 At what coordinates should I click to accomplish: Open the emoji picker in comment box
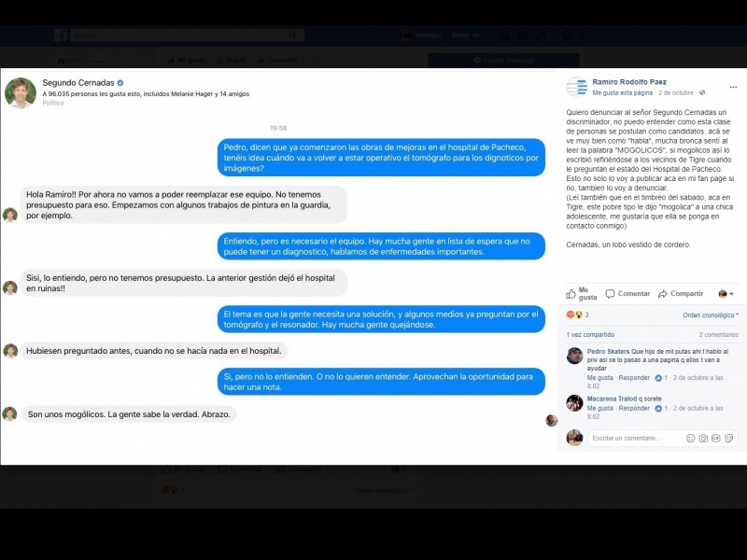690,438
